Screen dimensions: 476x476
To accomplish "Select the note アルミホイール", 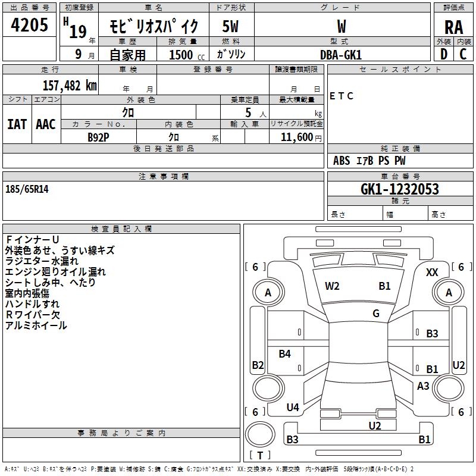I will click(36, 325).
